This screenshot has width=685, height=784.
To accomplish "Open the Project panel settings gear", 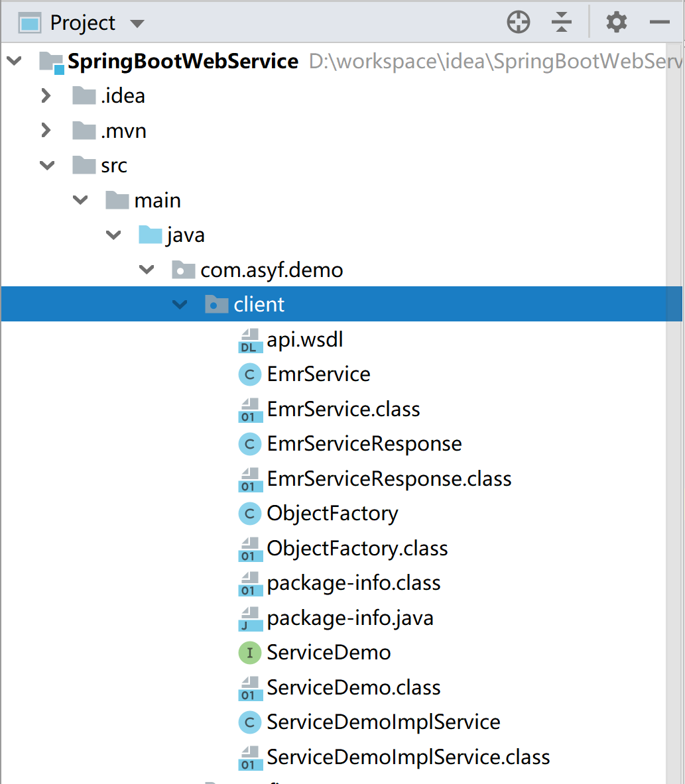I will 615,22.
